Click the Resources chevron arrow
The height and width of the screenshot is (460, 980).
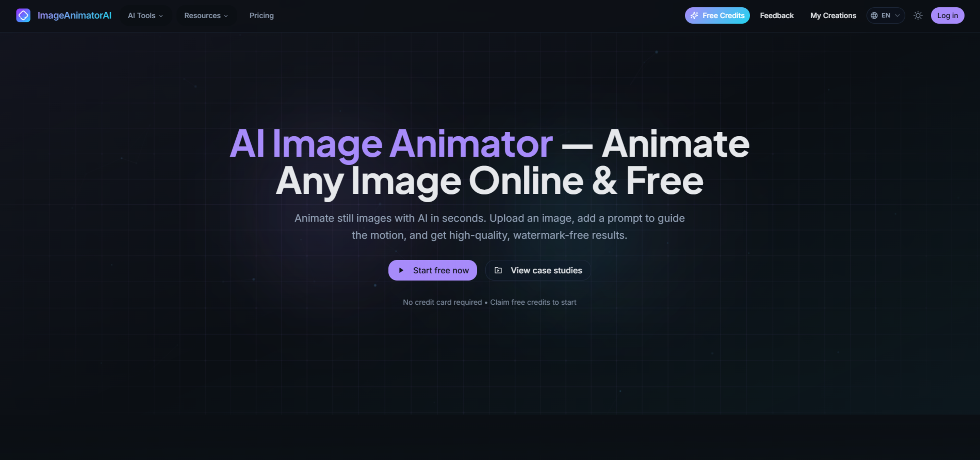click(x=226, y=16)
